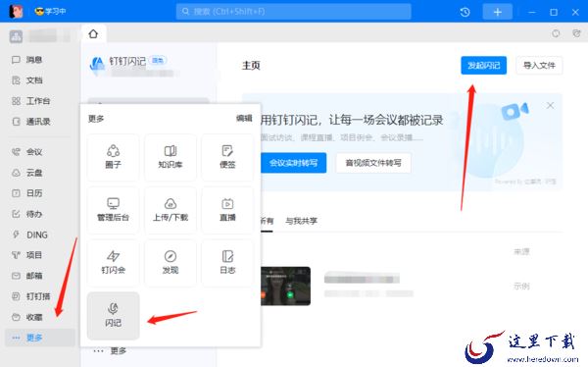Open 会议 meetings section
Image resolution: width=588 pixels, height=367 pixels.
[x=27, y=152]
